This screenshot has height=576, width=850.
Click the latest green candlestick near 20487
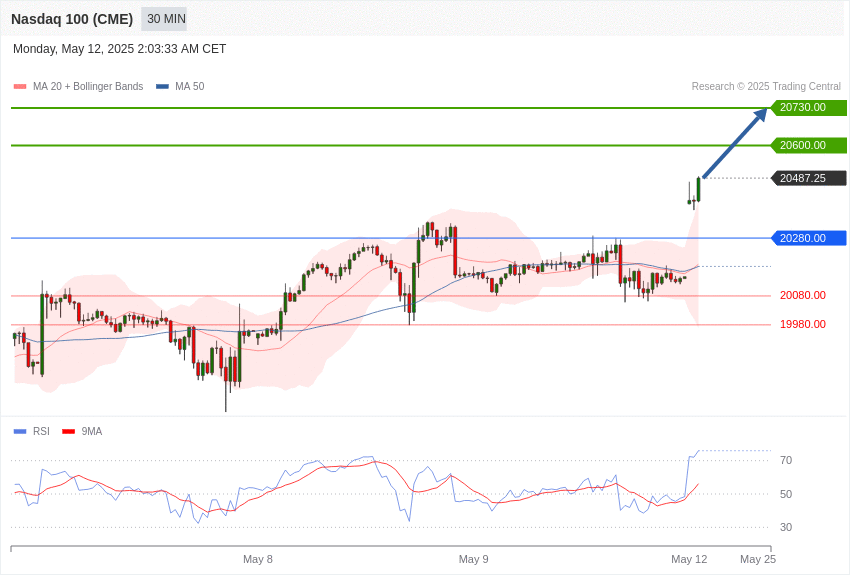699,190
